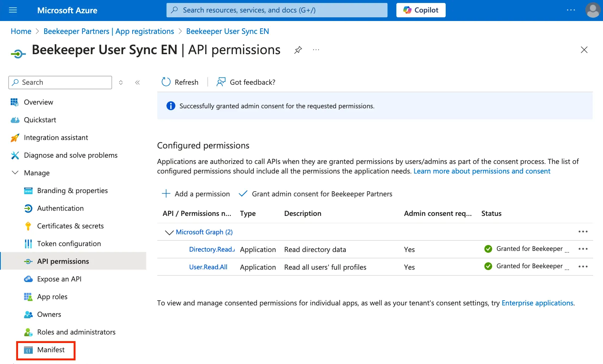Screen dimensions: 603x364
Task: Click the Status column header
Action: [491, 214]
